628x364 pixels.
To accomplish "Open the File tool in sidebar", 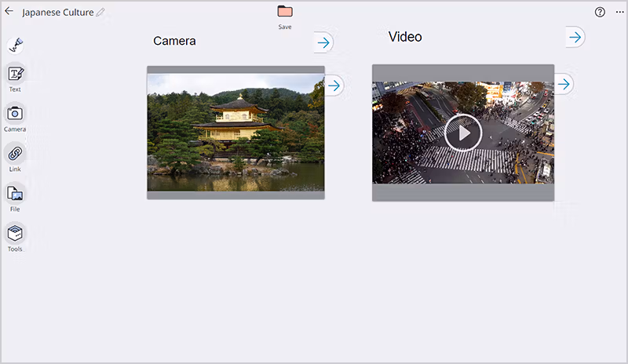I will [x=15, y=194].
